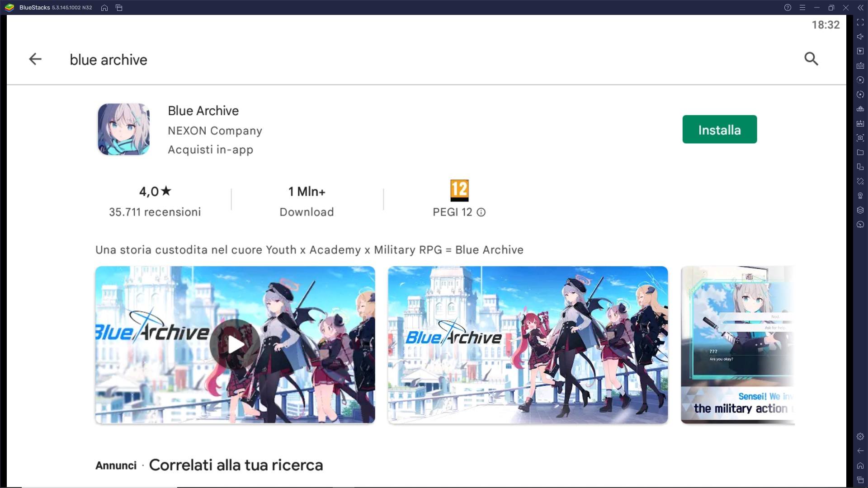
Task: Open the second Blue Archive screenshot
Action: 528,345
